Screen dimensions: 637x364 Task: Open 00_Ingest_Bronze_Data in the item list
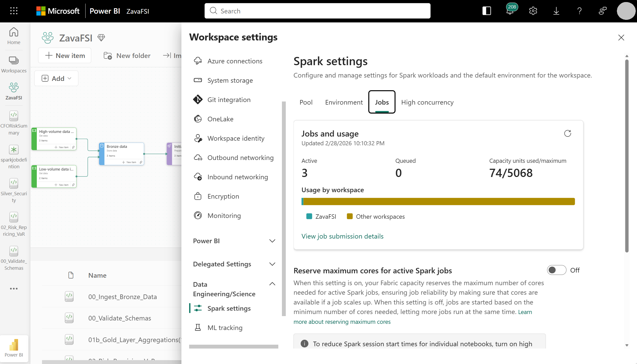coord(122,297)
